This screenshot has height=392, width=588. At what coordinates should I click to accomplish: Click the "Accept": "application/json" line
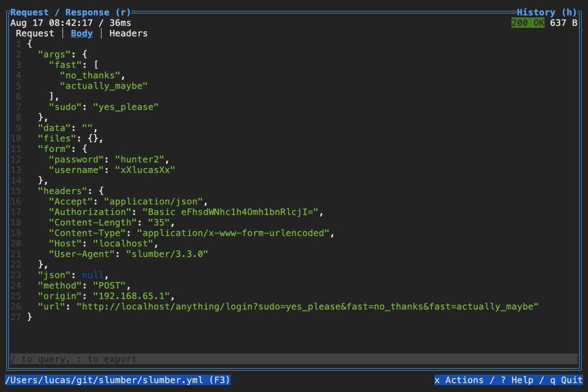[128, 201]
